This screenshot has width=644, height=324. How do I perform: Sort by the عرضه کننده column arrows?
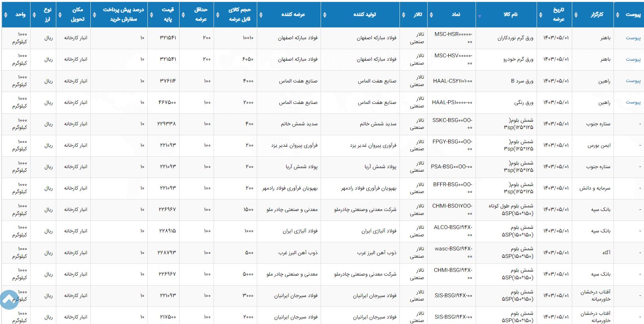[261, 15]
